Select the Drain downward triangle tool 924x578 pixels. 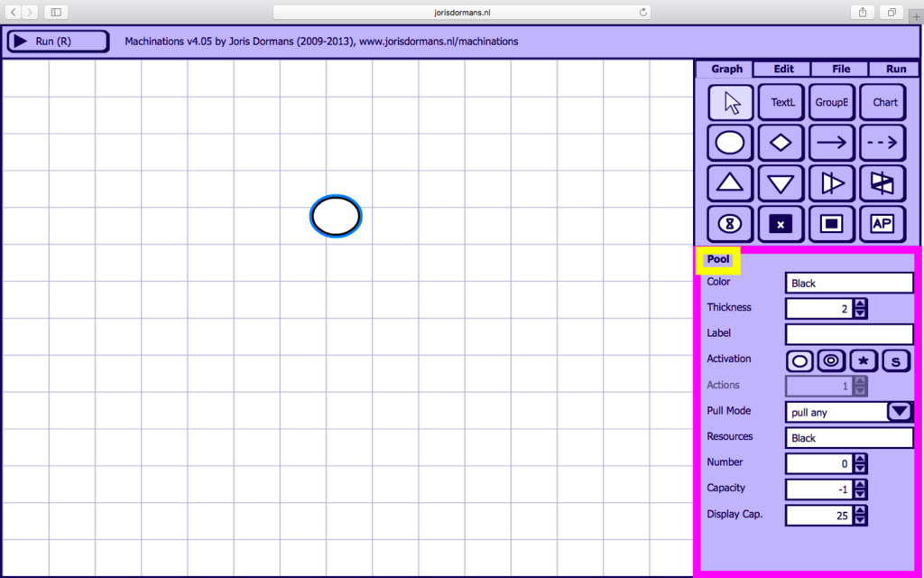click(781, 183)
